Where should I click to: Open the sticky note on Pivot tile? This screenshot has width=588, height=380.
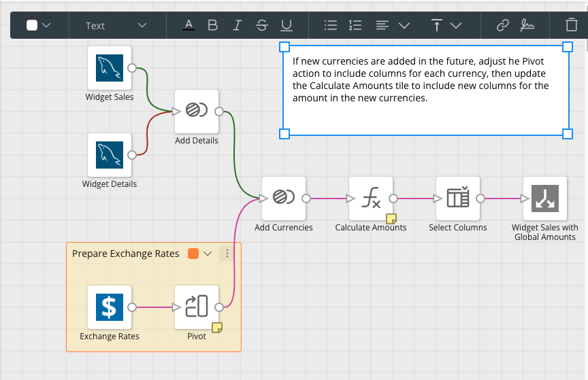coord(217,328)
